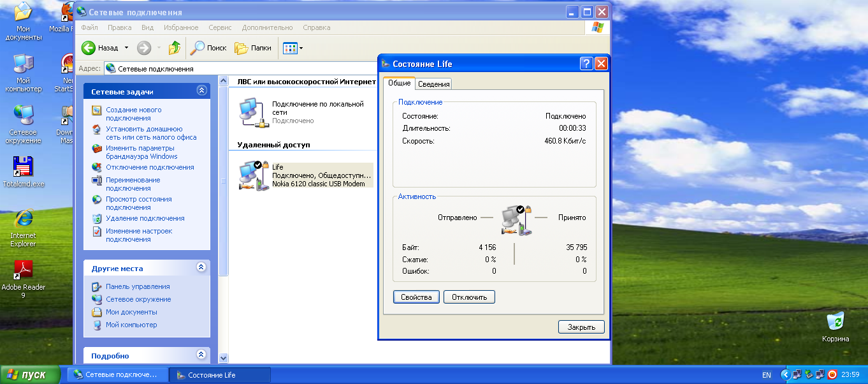Click the Закрыть button
This screenshot has width=868, height=384.
point(581,327)
